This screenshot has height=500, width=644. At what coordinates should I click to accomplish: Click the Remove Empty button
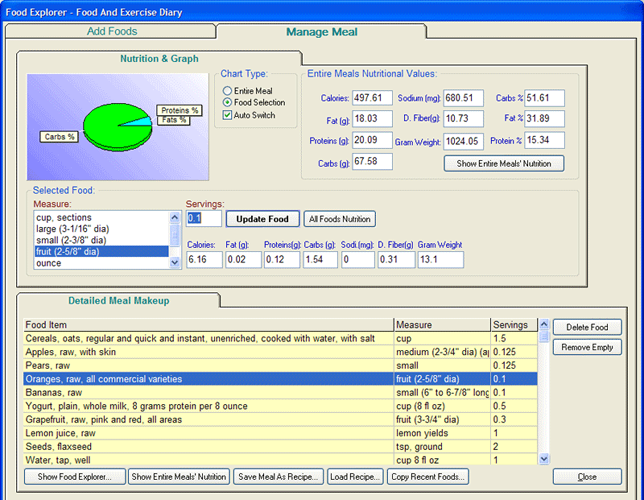coord(588,347)
